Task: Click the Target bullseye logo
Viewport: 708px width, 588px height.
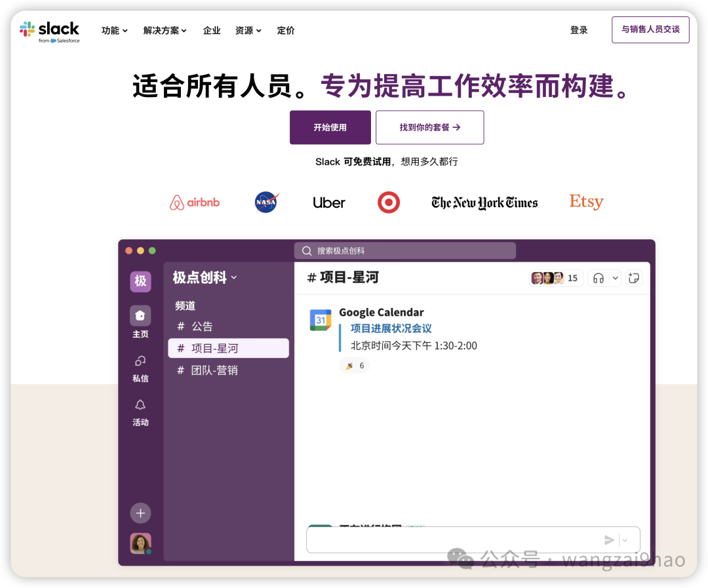Action: pos(389,202)
